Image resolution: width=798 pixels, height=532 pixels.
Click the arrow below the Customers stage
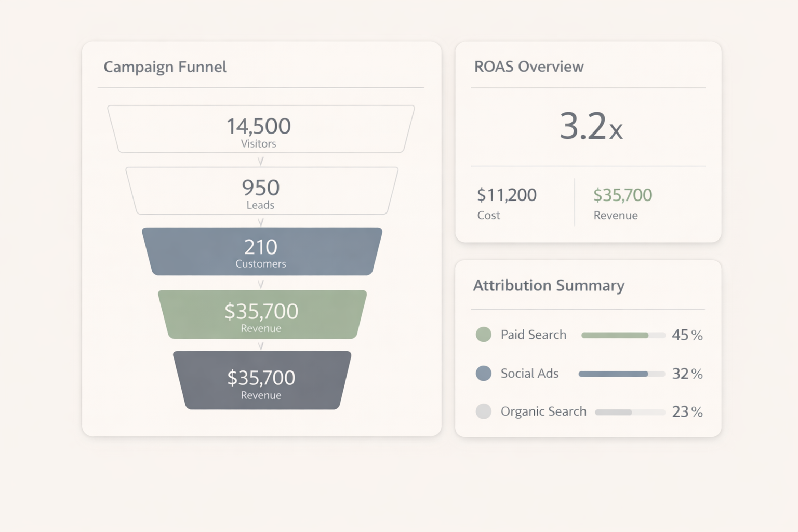(x=261, y=284)
